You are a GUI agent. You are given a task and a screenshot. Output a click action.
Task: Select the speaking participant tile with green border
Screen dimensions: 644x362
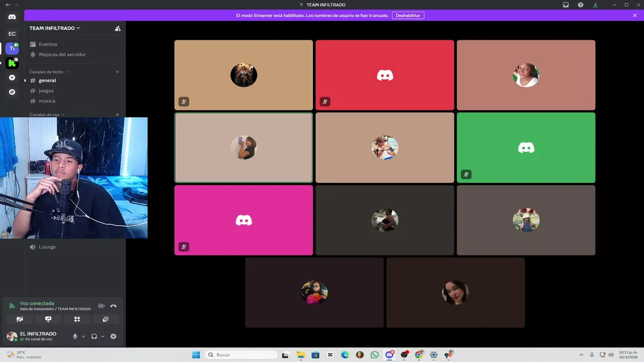tap(244, 147)
